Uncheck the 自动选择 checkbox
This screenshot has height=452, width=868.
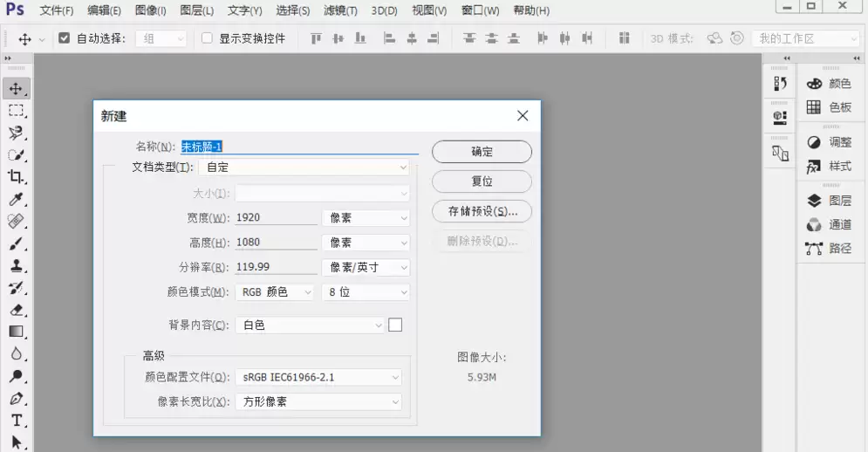pyautogui.click(x=65, y=38)
